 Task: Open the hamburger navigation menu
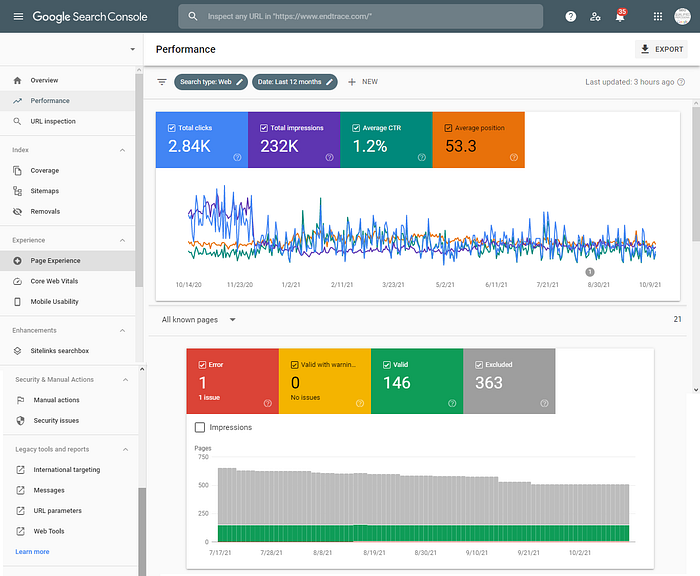18,17
